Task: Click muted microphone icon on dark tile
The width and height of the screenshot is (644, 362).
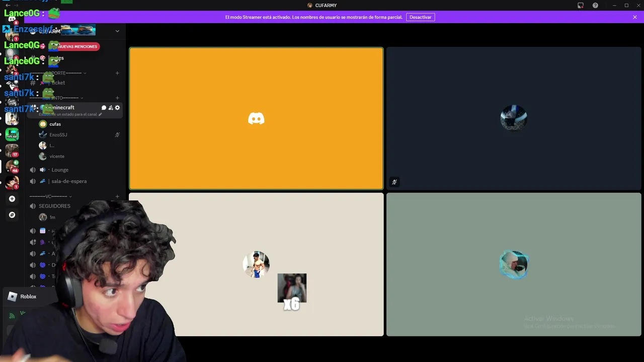Action: [394, 182]
